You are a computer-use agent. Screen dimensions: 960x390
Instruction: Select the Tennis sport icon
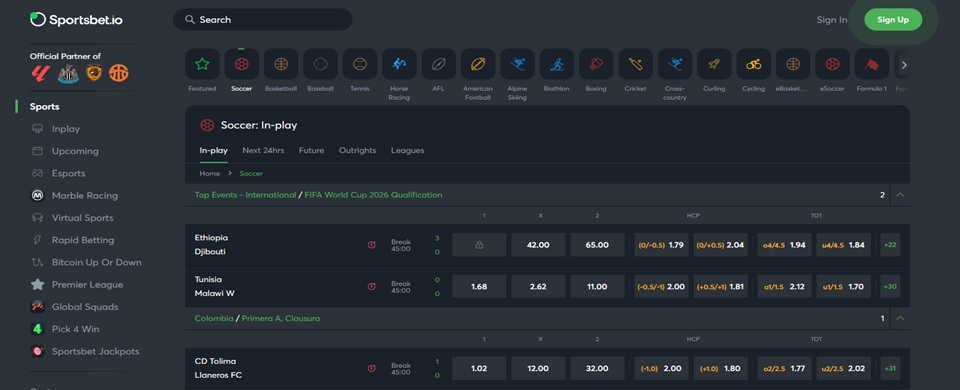tap(360, 64)
